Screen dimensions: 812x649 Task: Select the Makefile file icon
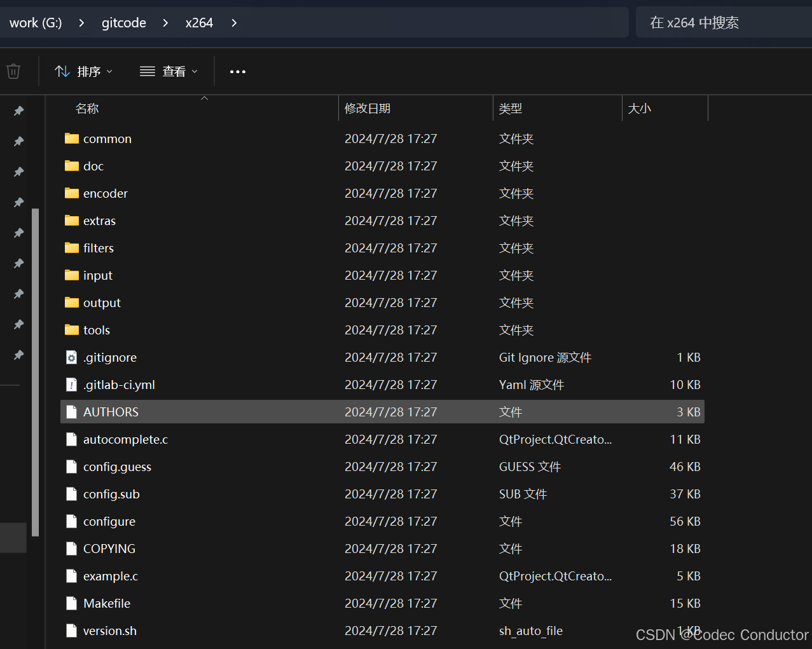[x=72, y=603]
